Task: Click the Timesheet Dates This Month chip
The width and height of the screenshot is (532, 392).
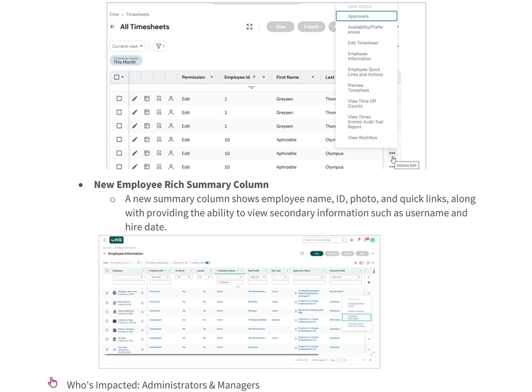Action: click(126, 60)
